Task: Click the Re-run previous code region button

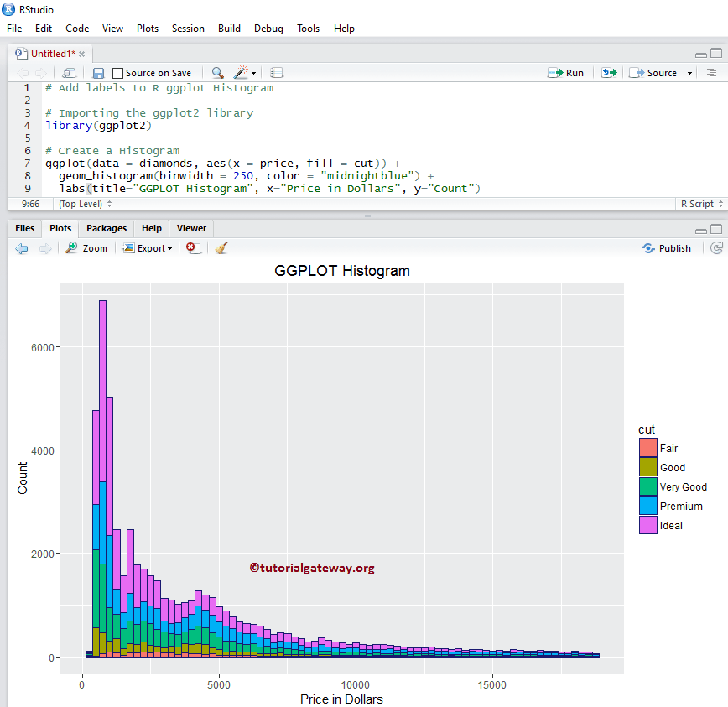Action: (609, 72)
